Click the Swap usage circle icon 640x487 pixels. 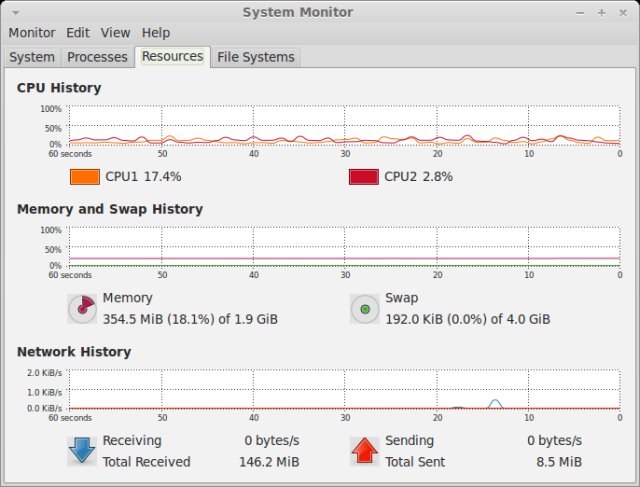pyautogui.click(x=365, y=309)
